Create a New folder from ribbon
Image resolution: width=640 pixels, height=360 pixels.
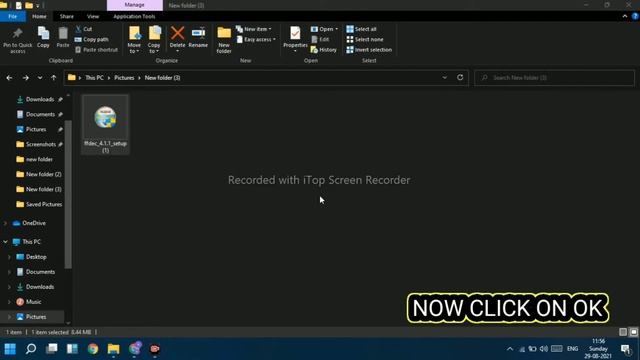(224, 40)
